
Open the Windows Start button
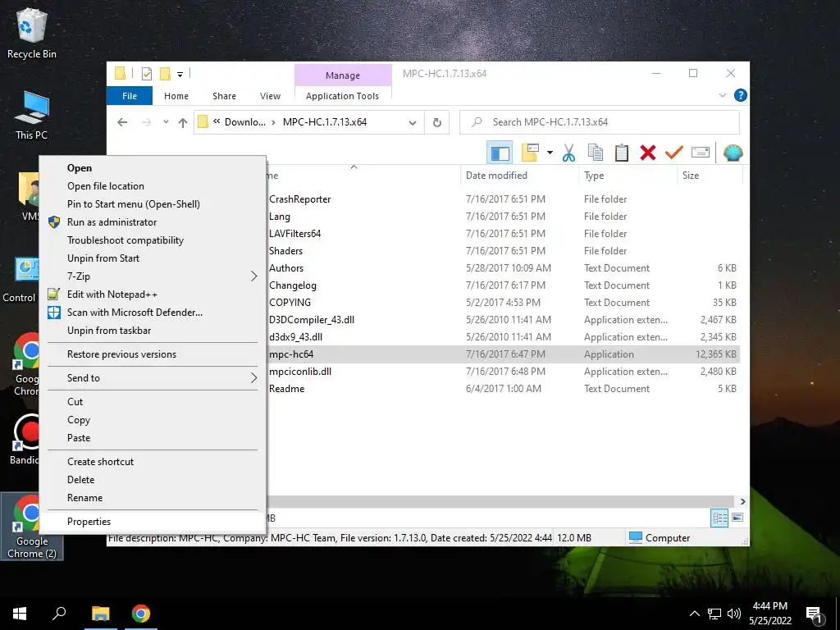pos(20,614)
